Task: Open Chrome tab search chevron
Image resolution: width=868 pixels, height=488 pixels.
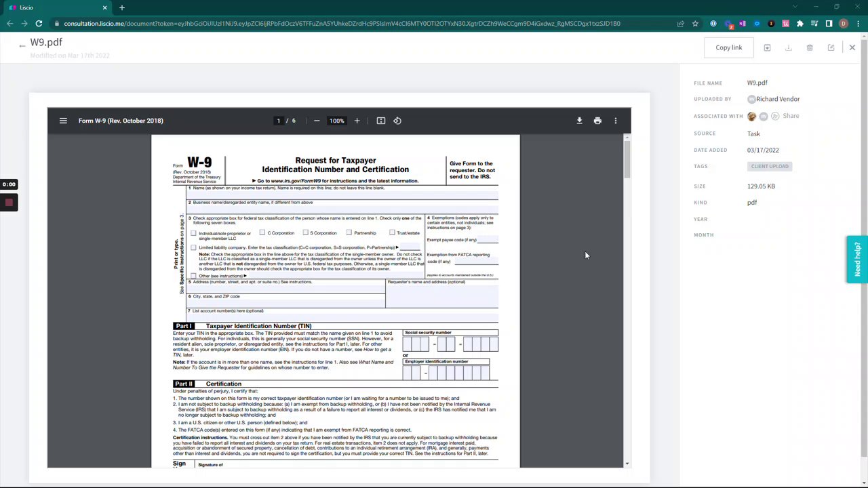Action: pyautogui.click(x=796, y=7)
